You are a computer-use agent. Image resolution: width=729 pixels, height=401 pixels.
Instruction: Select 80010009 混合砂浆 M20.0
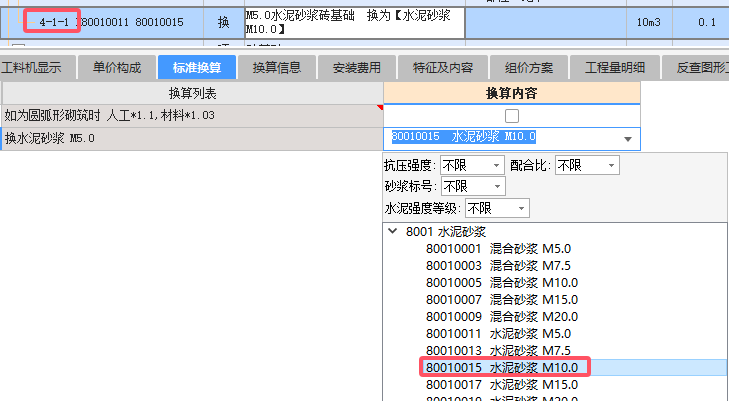click(x=502, y=317)
